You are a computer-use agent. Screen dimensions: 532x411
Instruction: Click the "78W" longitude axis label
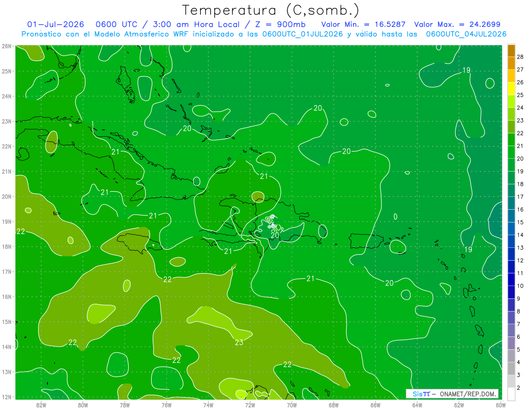[x=125, y=404]
